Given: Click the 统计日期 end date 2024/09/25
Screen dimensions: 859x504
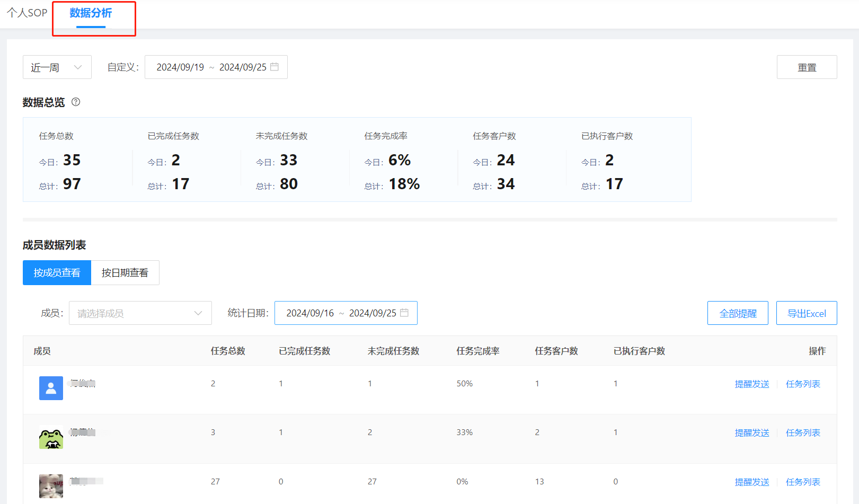Looking at the screenshot, I should (373, 313).
